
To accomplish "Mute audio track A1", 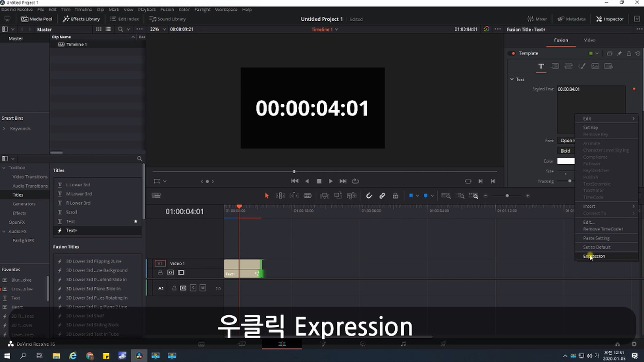I will tap(203, 288).
